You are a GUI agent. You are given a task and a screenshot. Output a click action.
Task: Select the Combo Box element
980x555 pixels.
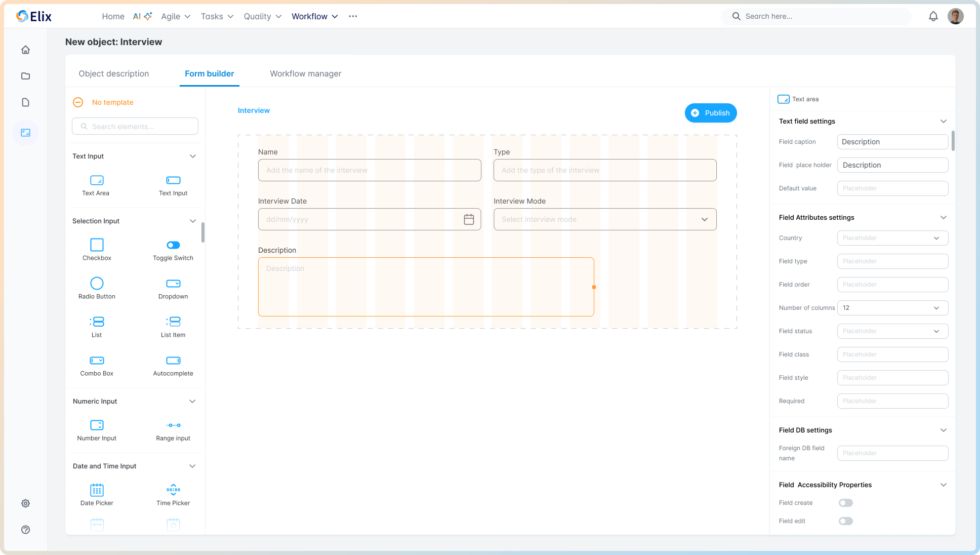(96, 365)
